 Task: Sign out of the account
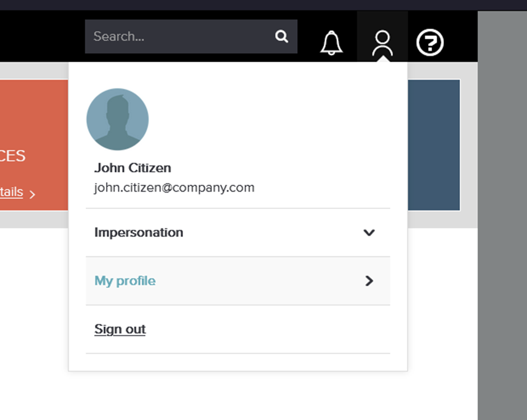pos(120,329)
